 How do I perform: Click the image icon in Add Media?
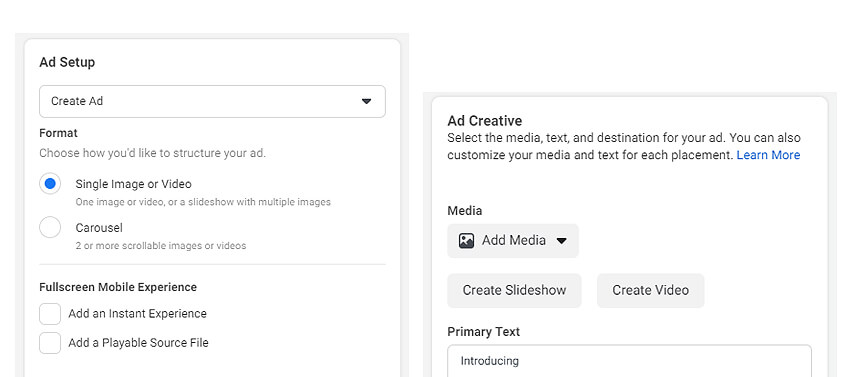(x=466, y=241)
